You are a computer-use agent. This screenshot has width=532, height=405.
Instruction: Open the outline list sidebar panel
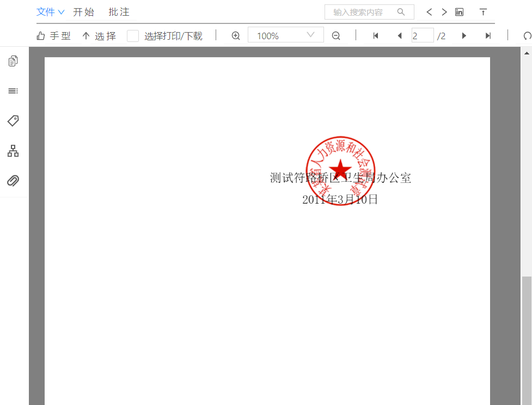13,91
